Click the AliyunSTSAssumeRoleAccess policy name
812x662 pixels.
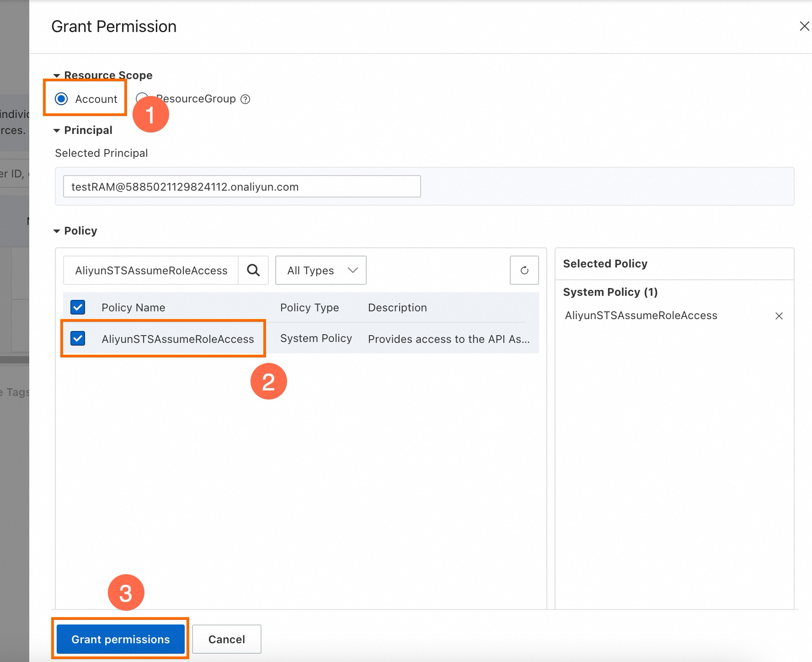[x=178, y=339]
